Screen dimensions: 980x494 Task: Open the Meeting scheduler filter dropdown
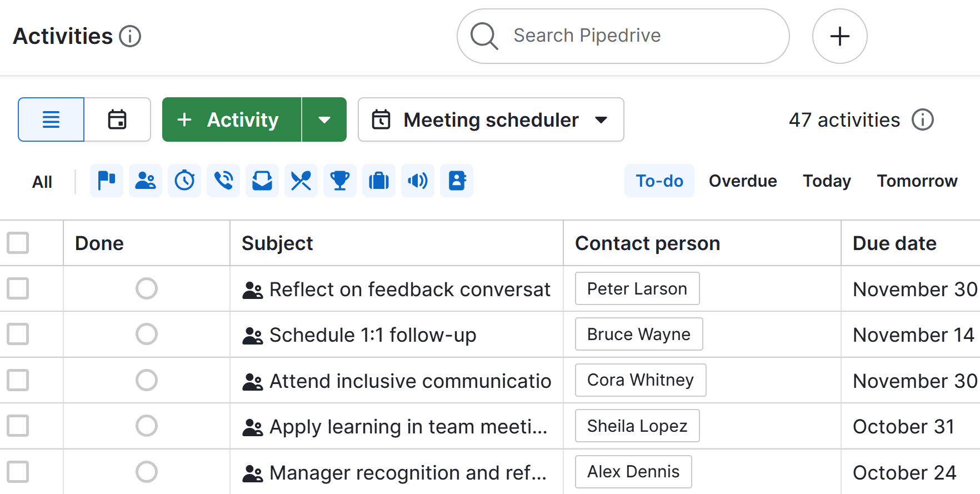(491, 119)
